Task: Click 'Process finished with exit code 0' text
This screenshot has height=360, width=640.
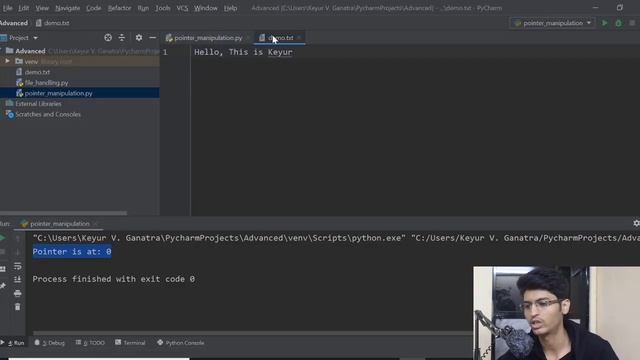Action: coord(113,279)
